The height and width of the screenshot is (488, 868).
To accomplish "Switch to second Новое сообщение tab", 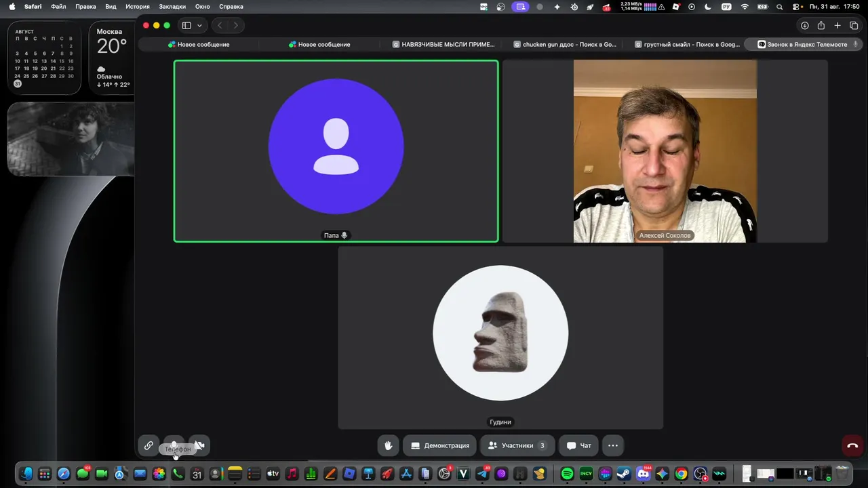I will pos(319,44).
